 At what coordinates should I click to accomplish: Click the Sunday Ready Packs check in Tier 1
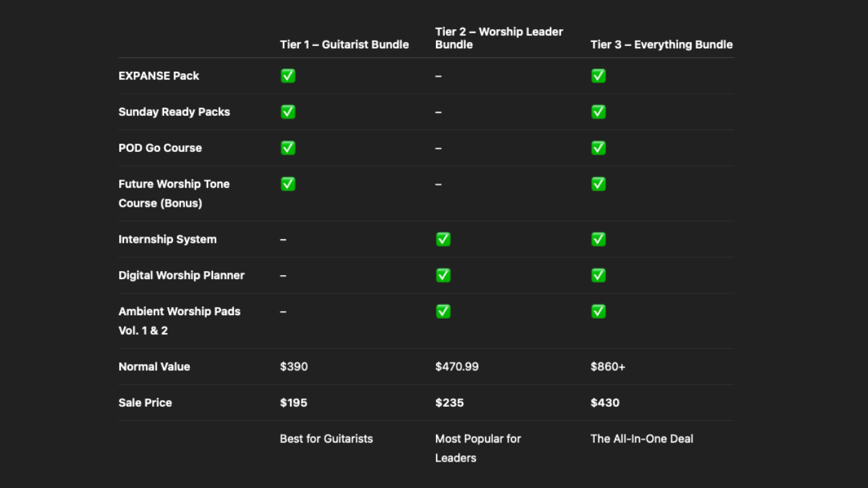(x=288, y=112)
